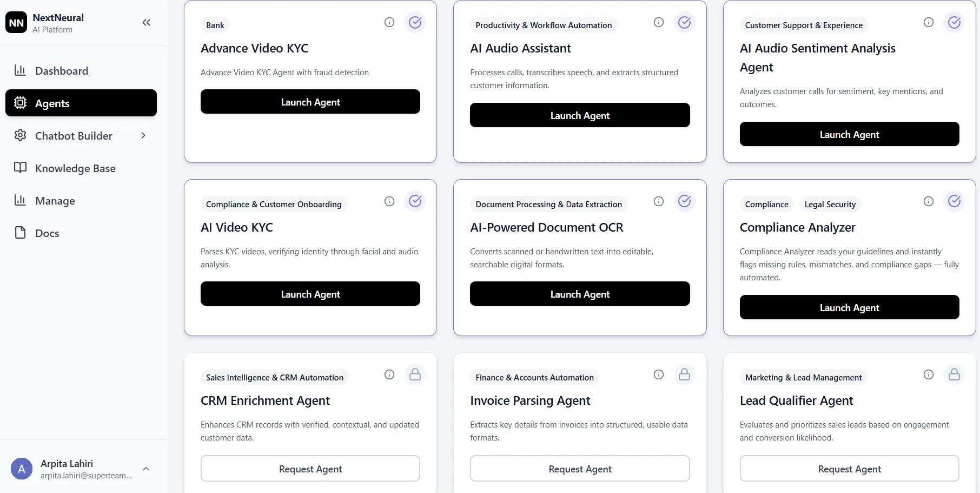Toggle the checkmark on AI-Powered Document OCR

click(684, 201)
